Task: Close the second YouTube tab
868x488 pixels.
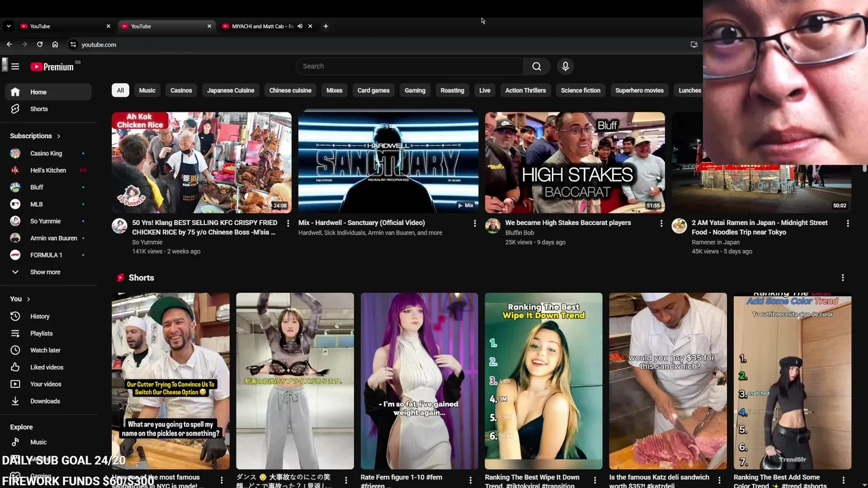Action: click(x=209, y=26)
